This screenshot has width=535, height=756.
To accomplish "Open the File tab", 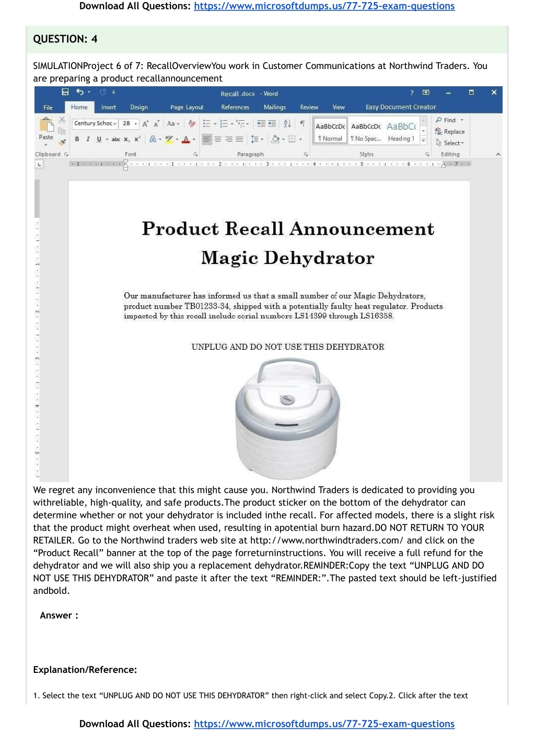I will click(x=48, y=107).
